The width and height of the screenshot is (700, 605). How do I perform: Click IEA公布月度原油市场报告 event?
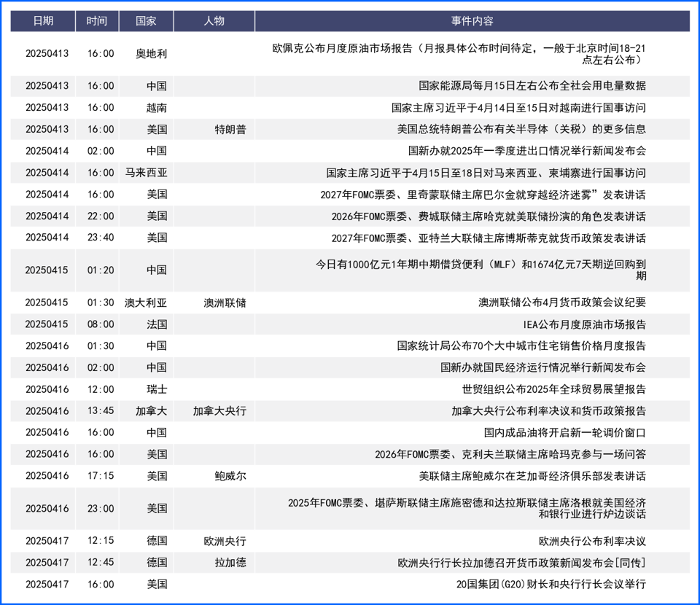pos(584,324)
